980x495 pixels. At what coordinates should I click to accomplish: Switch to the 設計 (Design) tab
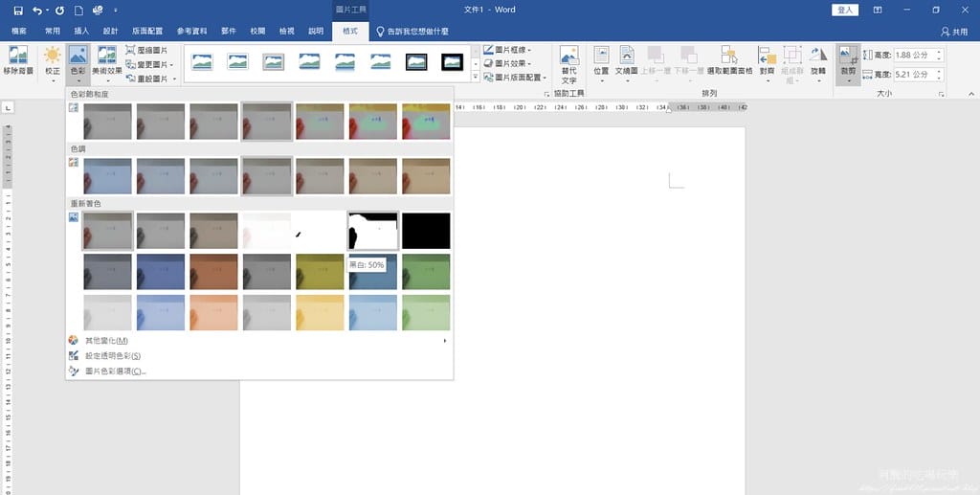coord(111,32)
